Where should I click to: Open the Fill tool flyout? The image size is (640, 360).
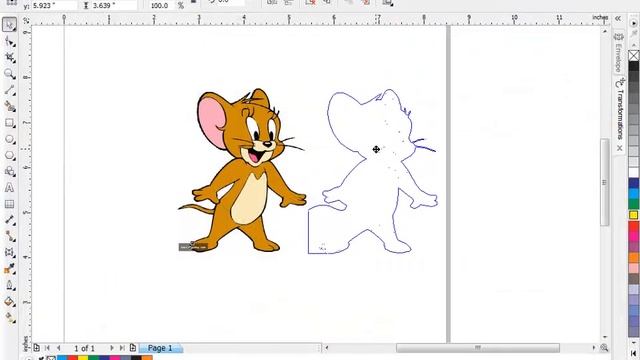point(9,302)
